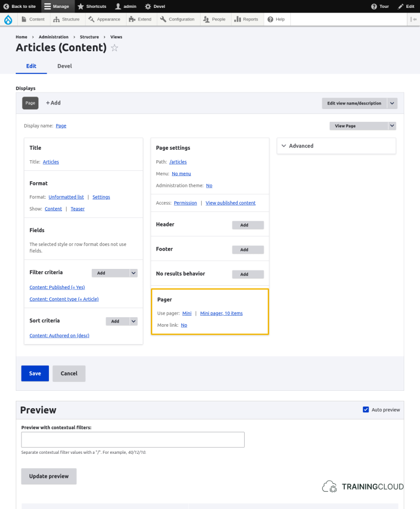Image resolution: width=420 pixels, height=509 pixels.
Task: Click the Help question mark icon
Action: pos(270,19)
